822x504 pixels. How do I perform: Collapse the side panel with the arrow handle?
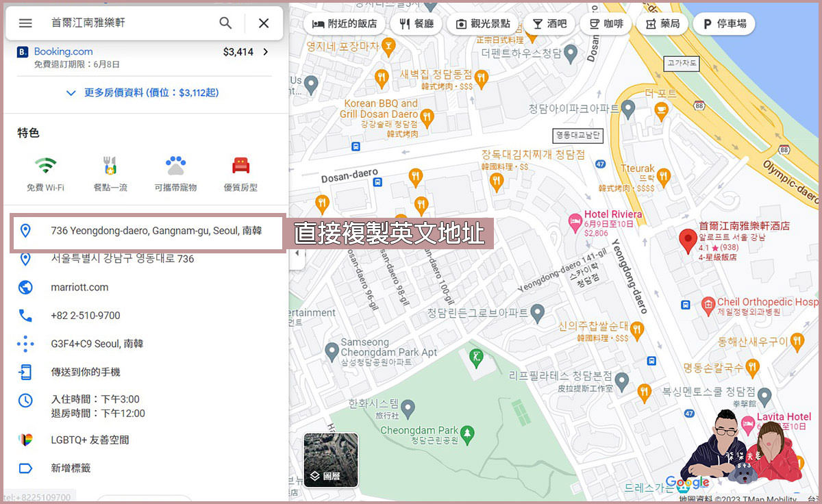click(296, 253)
